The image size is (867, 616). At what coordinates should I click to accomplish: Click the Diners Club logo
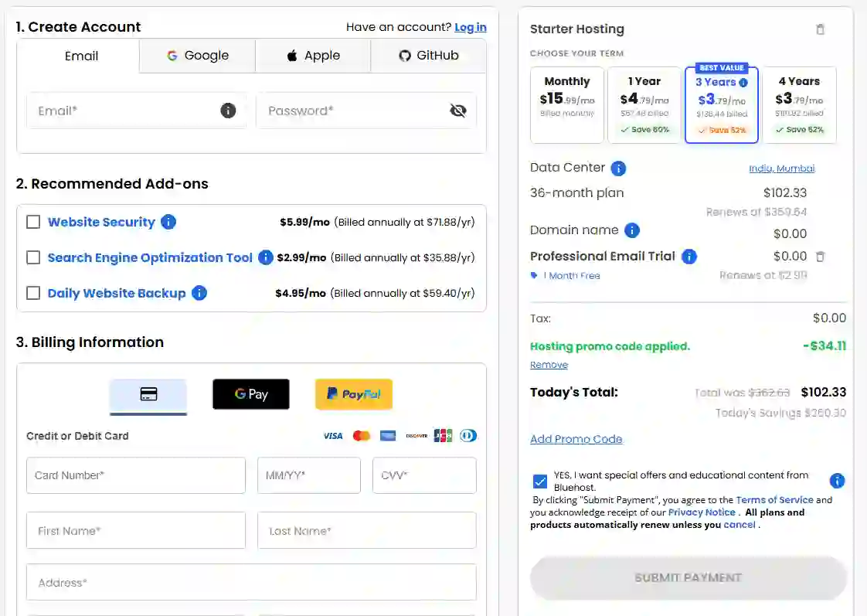tap(467, 436)
